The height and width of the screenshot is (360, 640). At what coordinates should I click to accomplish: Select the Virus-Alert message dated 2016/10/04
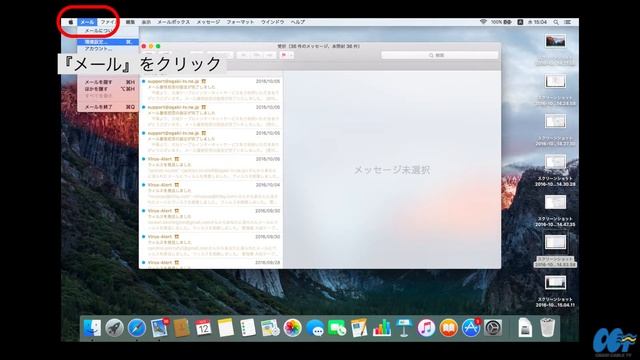click(211, 193)
